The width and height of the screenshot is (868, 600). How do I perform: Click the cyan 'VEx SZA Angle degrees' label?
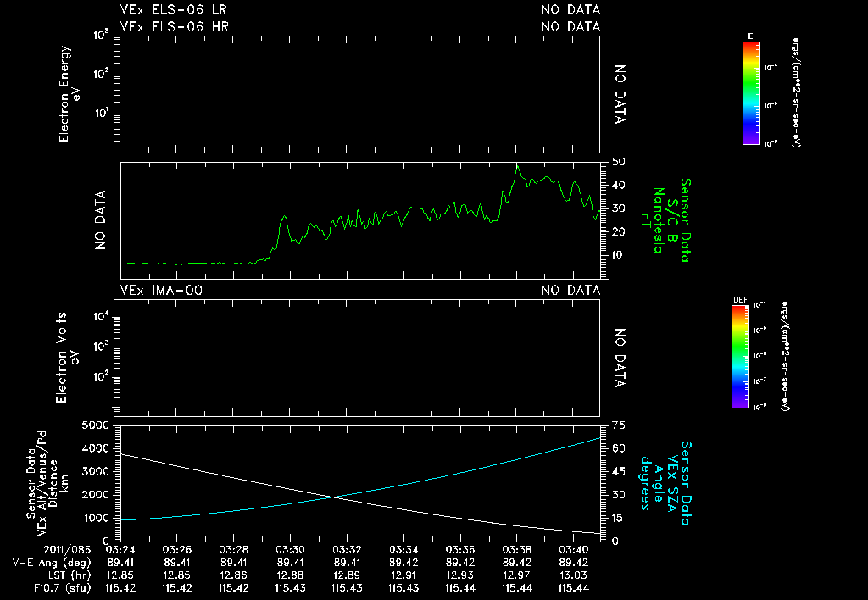coord(658,483)
